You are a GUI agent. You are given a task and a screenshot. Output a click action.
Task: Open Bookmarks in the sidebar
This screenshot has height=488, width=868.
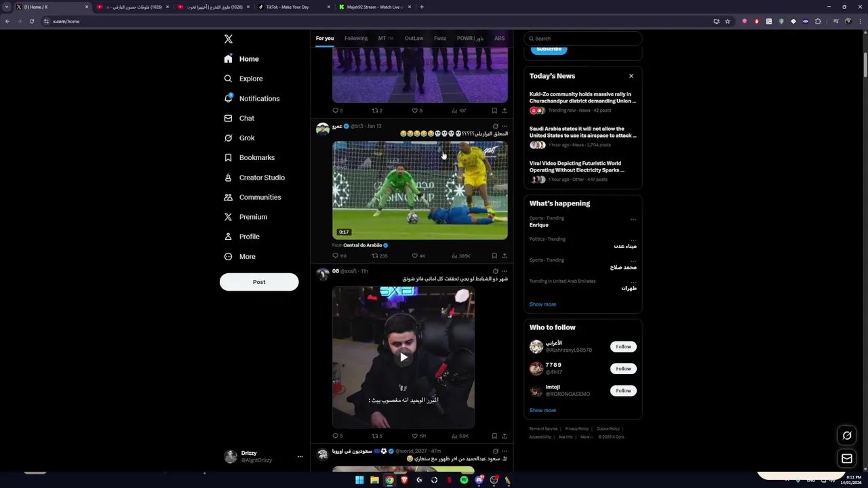point(249,157)
